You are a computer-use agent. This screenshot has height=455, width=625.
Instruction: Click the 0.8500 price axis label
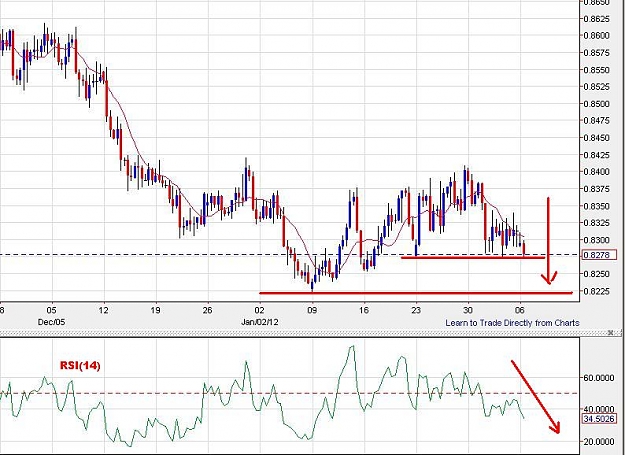point(596,104)
